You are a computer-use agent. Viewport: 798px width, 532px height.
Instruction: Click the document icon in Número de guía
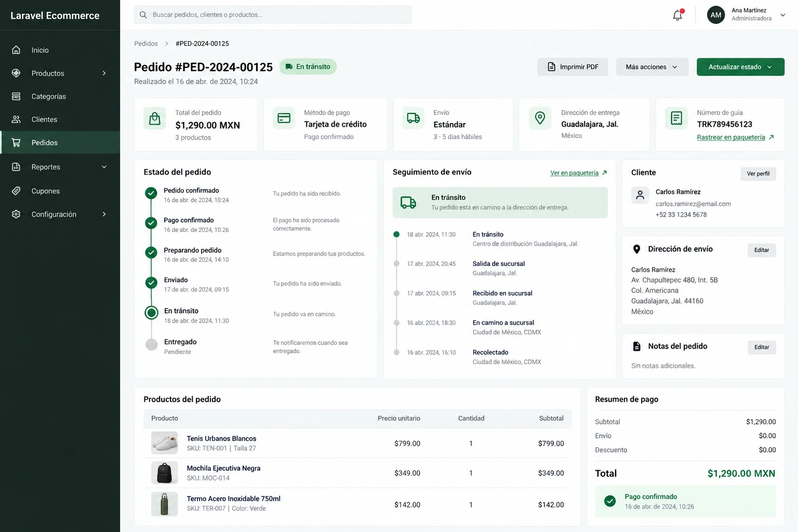(676, 118)
